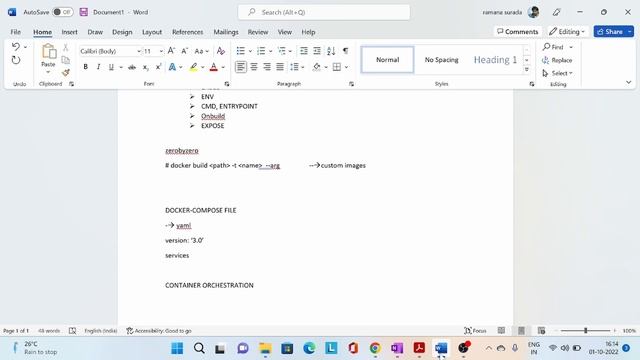Decrease font size with shrink icon
The height and width of the screenshot is (360, 640).
[184, 51]
